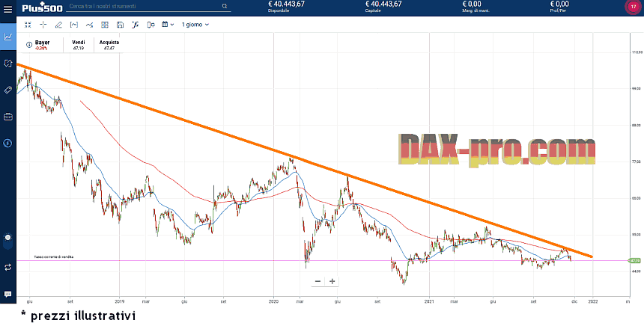Click the Bayer instrument name
This screenshot has width=644, height=323.
[42, 42]
